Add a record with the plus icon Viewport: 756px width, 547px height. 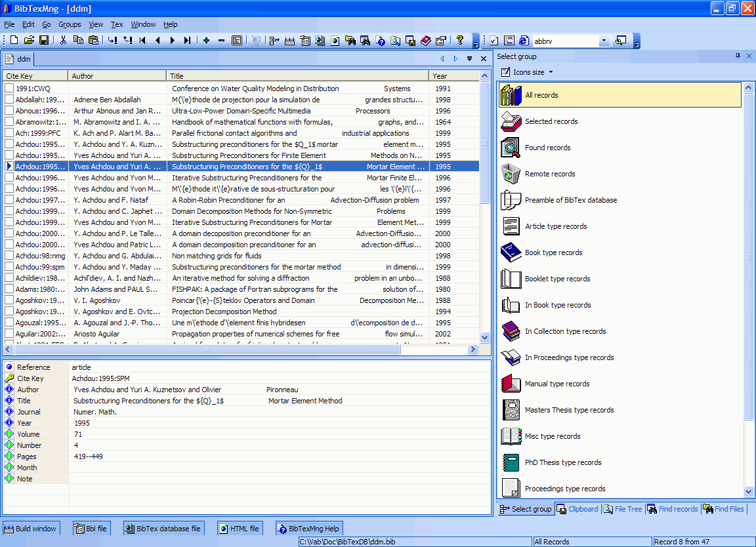tap(206, 41)
